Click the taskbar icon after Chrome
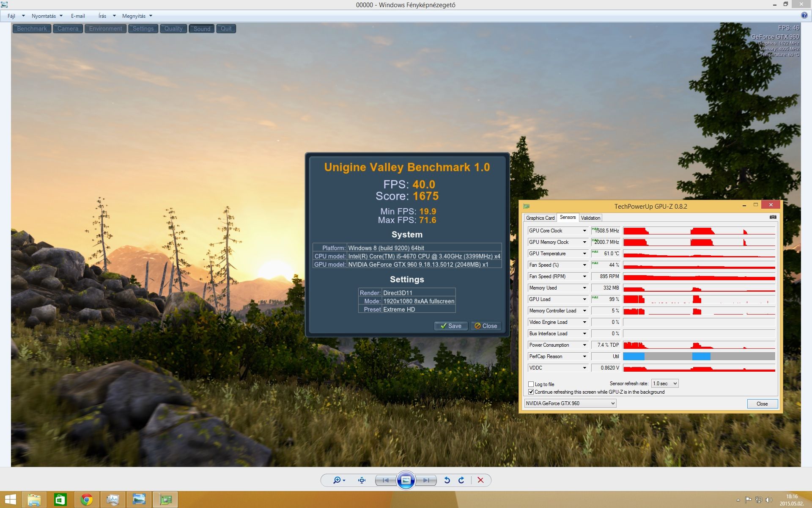The width and height of the screenshot is (812, 508). coord(113,500)
